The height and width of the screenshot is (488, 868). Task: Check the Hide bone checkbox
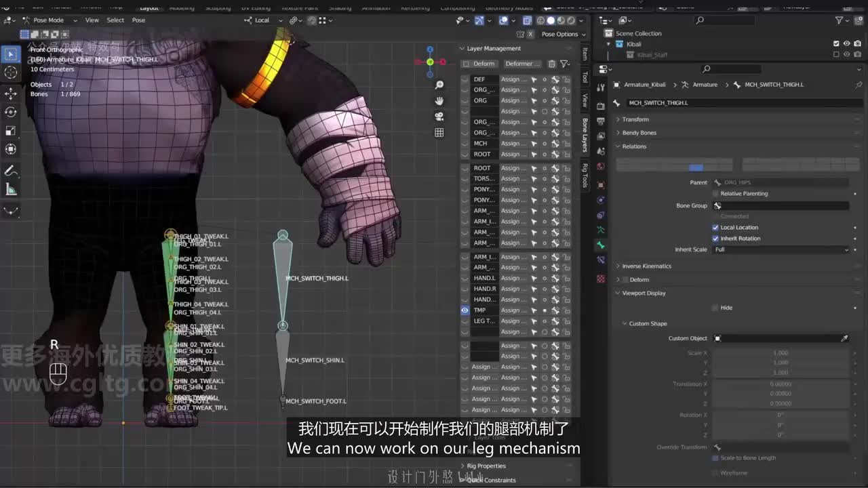(715, 308)
